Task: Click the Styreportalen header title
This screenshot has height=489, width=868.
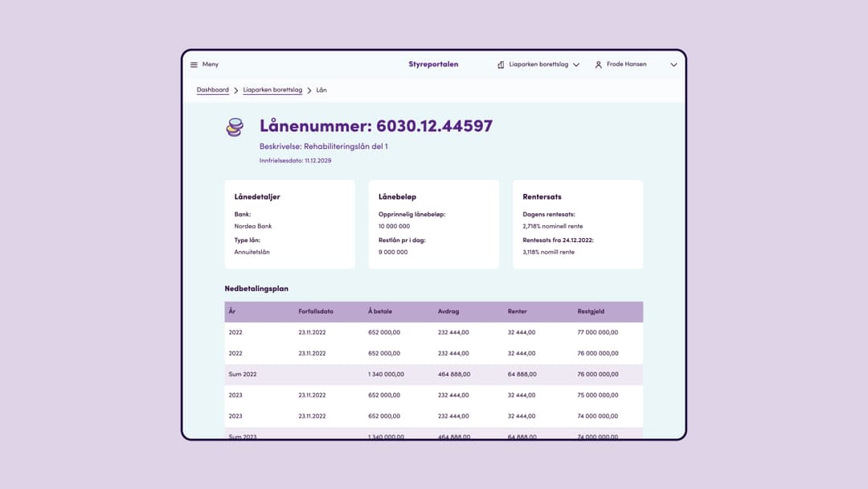Action: click(x=433, y=64)
